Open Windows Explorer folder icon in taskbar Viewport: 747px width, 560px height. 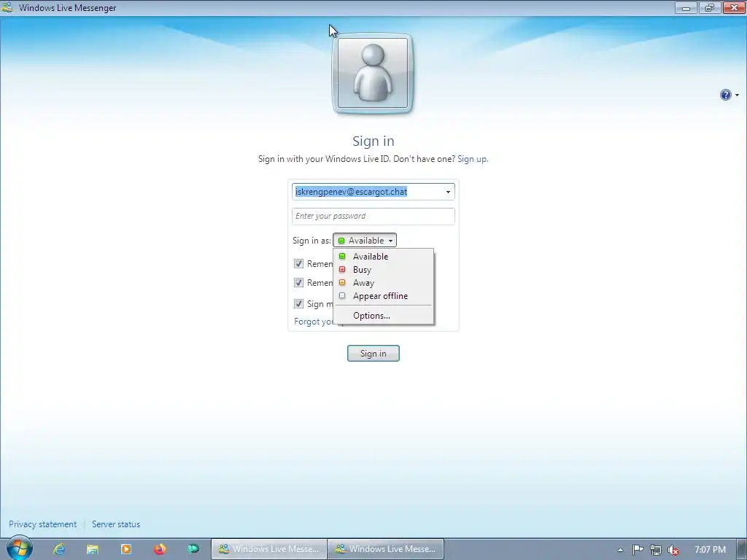93,549
